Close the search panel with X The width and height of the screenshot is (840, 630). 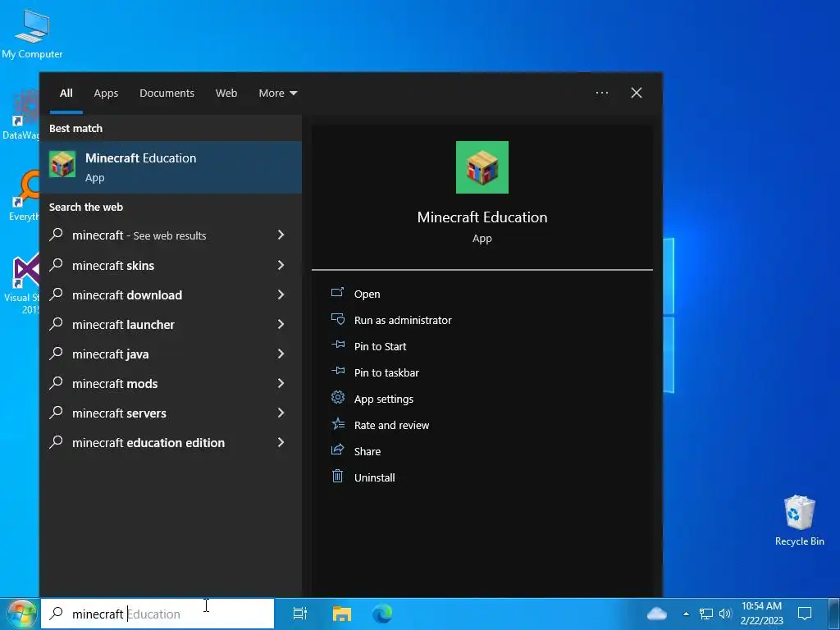[637, 93]
